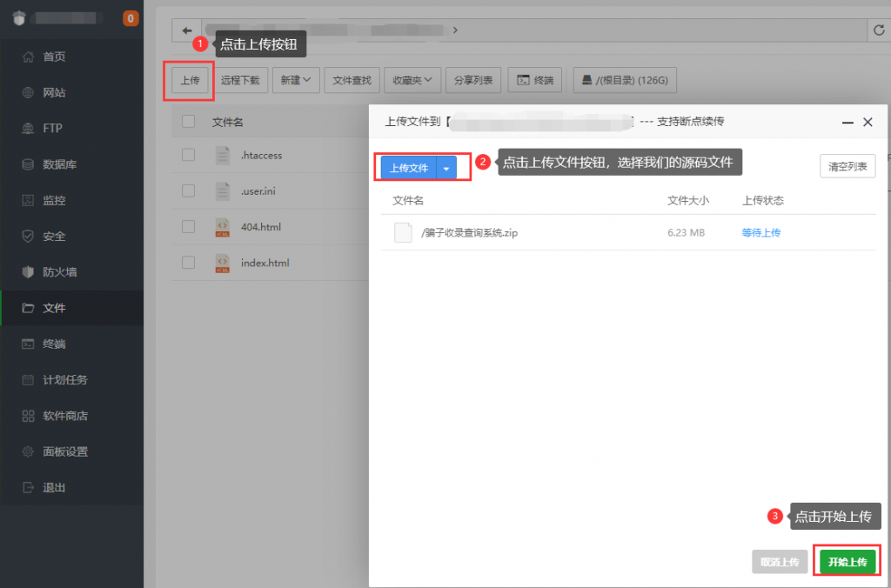Click the 网站 globe icon
The height and width of the screenshot is (588, 891).
[28, 92]
